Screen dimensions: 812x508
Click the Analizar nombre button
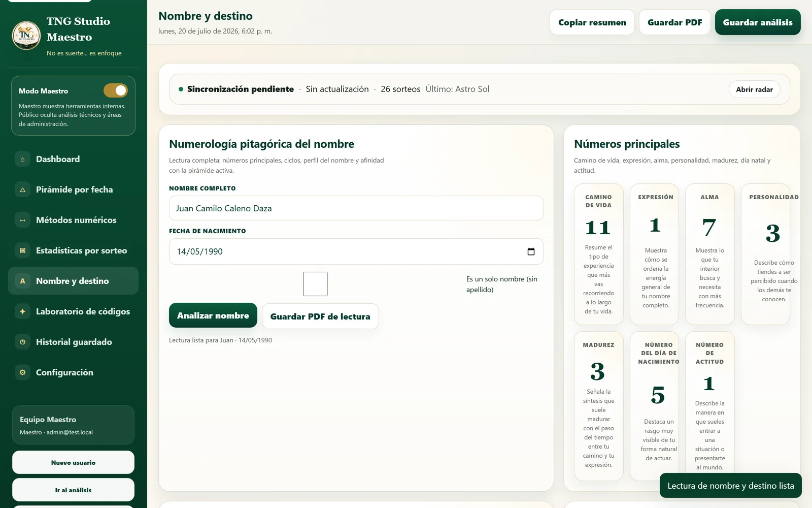[x=213, y=315]
